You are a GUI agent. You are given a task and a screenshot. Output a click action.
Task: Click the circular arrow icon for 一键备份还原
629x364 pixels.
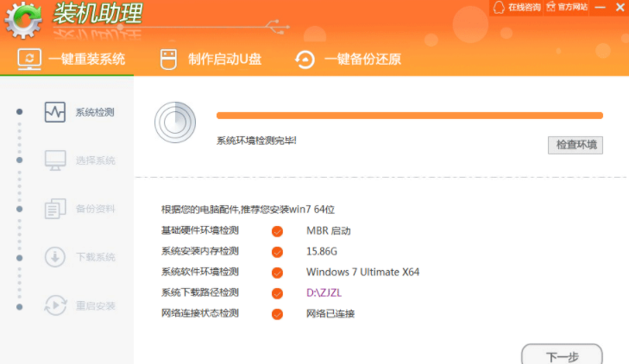pyautogui.click(x=305, y=60)
